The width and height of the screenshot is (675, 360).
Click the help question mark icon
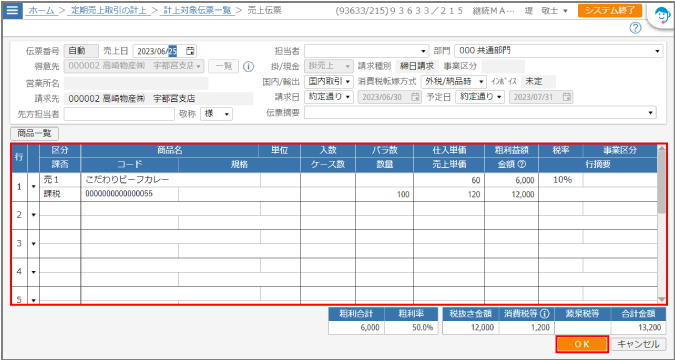[x=635, y=28]
